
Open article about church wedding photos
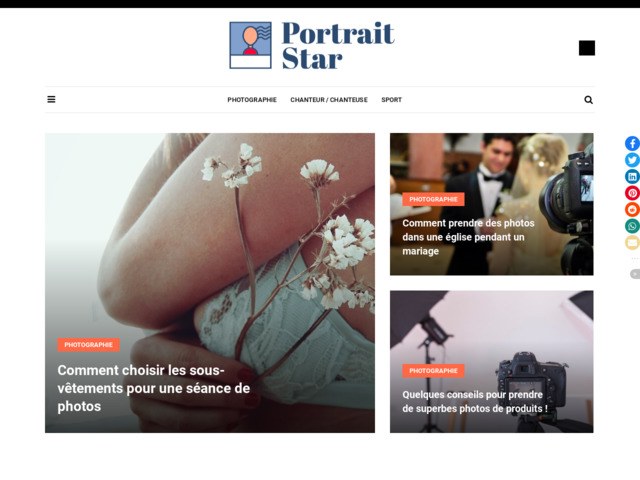pyautogui.click(x=468, y=237)
